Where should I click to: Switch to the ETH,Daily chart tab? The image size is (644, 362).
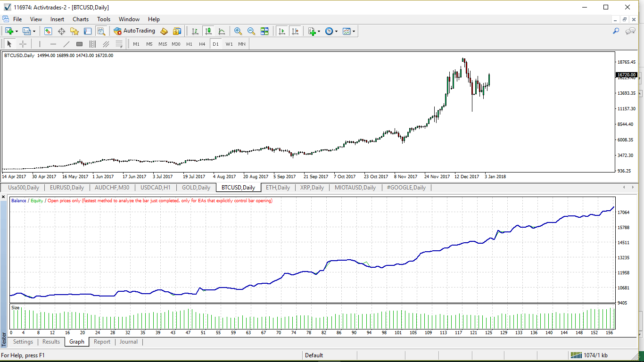(x=278, y=188)
